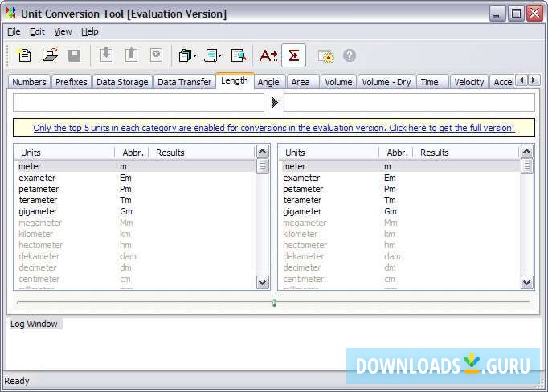Click the New document toolbar icon
Image resolution: width=548 pixels, height=392 pixels.
[24, 55]
